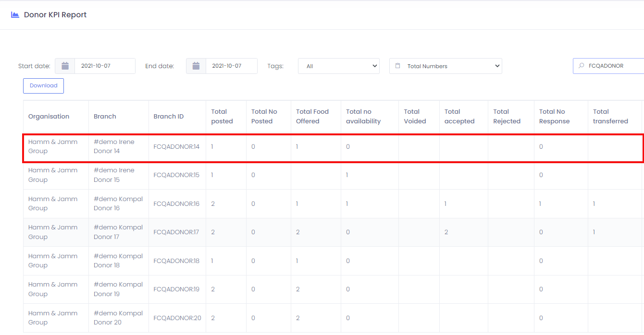The width and height of the screenshot is (644, 335).
Task: Click the Total No Response column header
Action: click(554, 117)
